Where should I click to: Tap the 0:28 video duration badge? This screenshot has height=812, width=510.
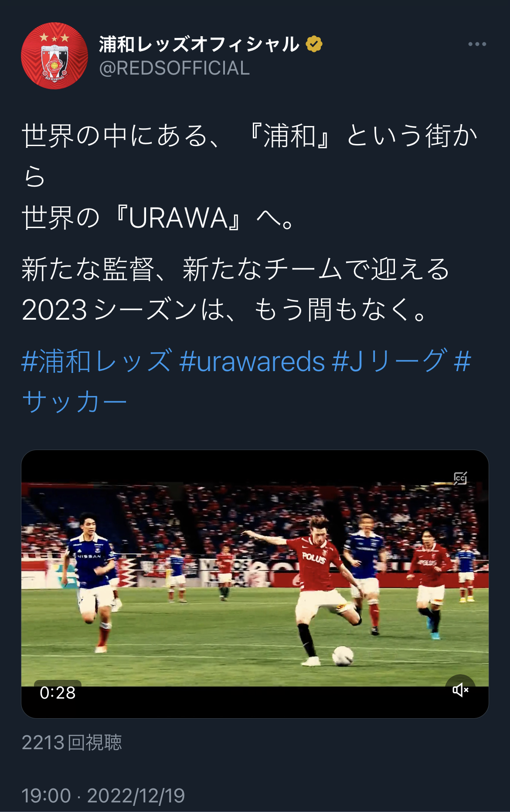click(x=58, y=693)
